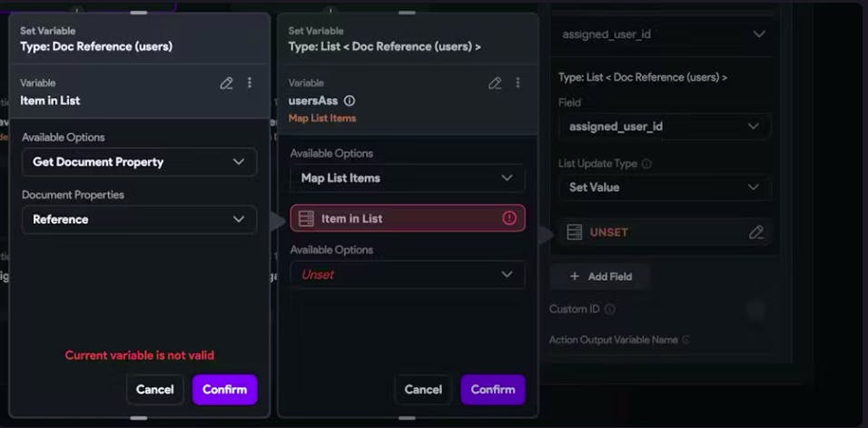Click red error icon on Item in List
Image resolution: width=868 pixels, height=428 pixels.
508,218
